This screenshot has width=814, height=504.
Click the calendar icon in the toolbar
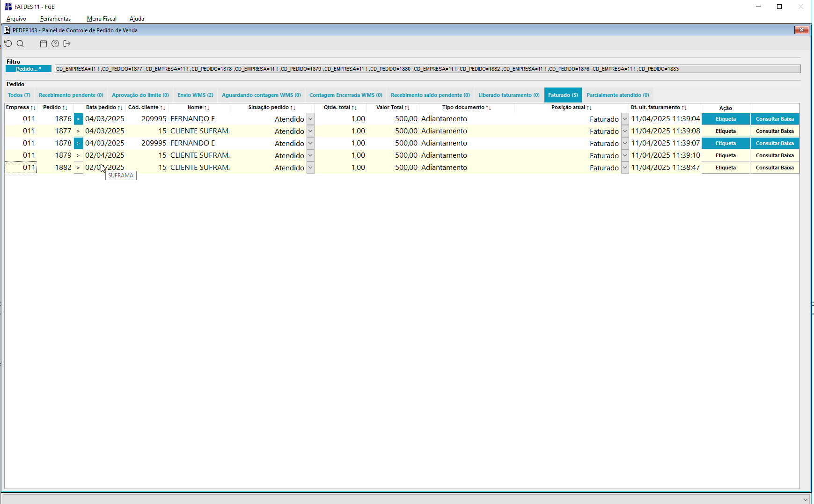(x=44, y=44)
